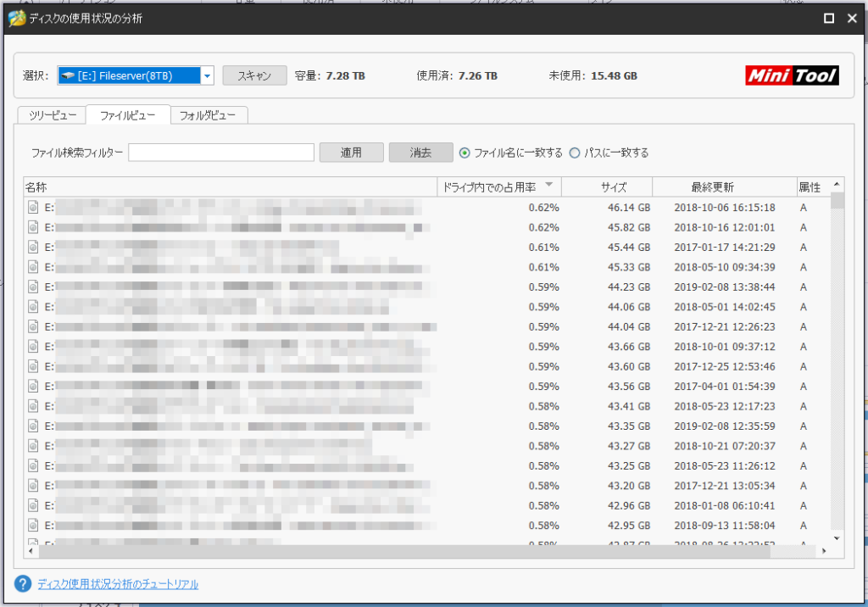Sort by the 属性 column header
The height and width of the screenshot is (607, 868).
[x=813, y=187]
